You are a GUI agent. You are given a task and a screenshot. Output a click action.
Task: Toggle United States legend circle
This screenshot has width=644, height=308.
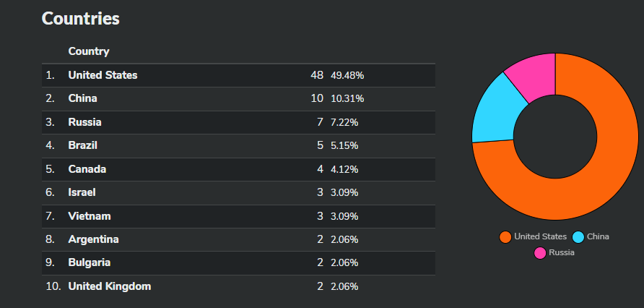point(505,237)
